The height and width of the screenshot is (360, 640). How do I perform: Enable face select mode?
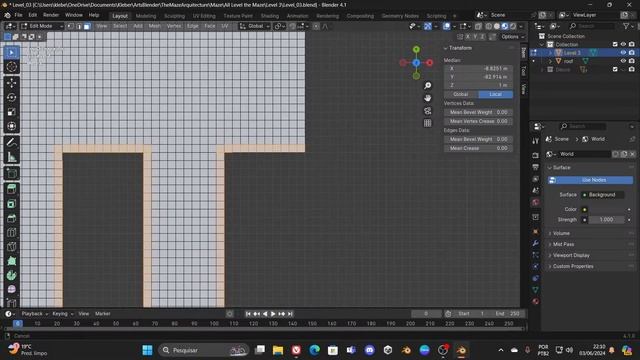87,26
